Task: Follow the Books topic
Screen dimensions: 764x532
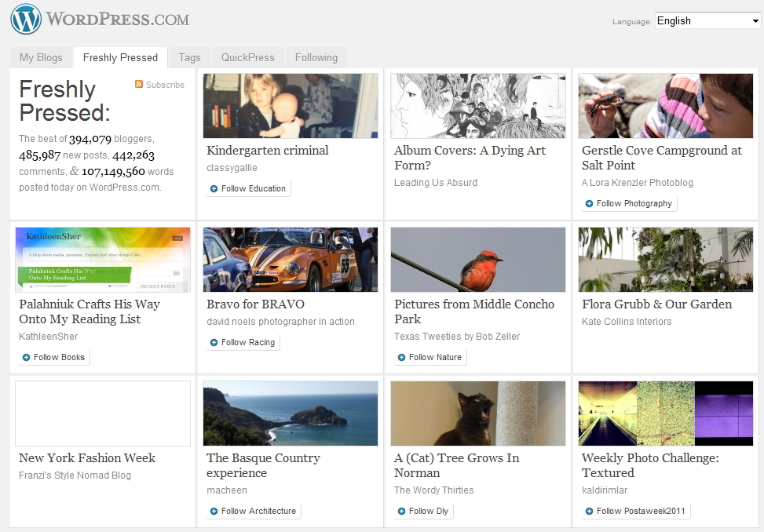Action: (53, 357)
